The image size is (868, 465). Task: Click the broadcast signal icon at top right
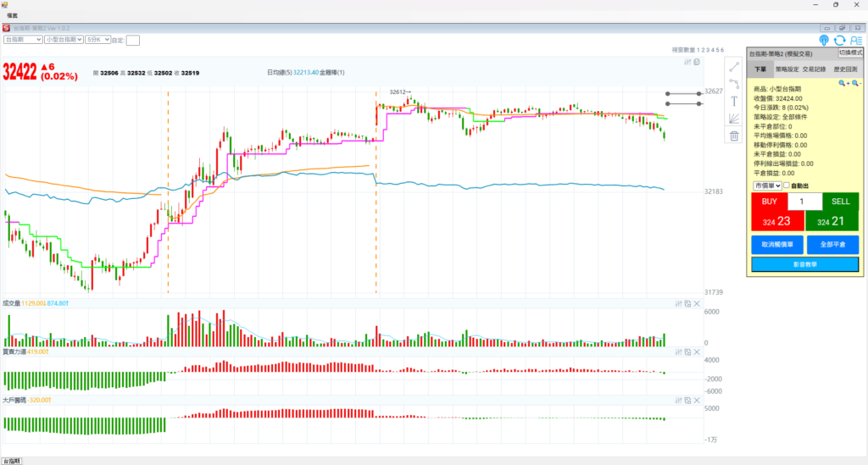tap(824, 40)
